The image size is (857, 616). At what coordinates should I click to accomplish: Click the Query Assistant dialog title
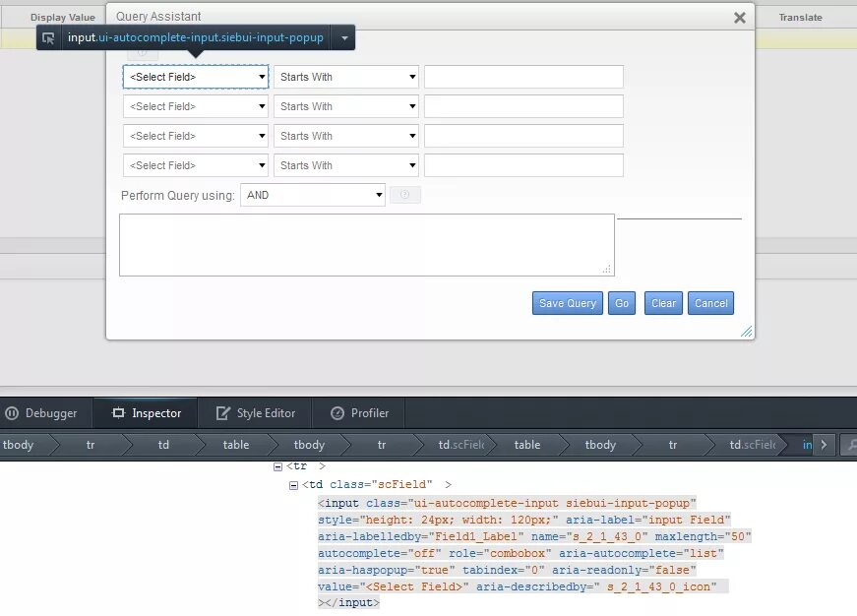pyautogui.click(x=158, y=17)
